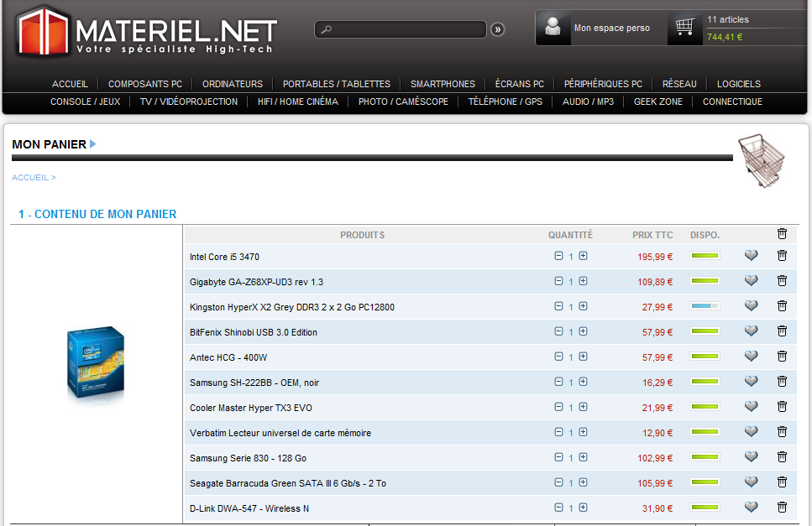Increase quantity of Intel Core i5 3470
Image resolution: width=812 pixels, height=526 pixels.
click(x=583, y=256)
